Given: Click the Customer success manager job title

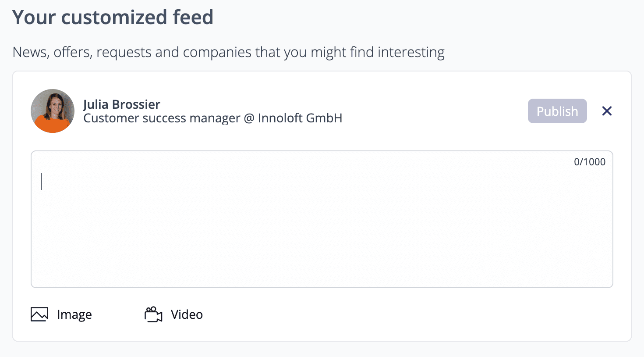Looking at the screenshot, I should pos(162,118).
